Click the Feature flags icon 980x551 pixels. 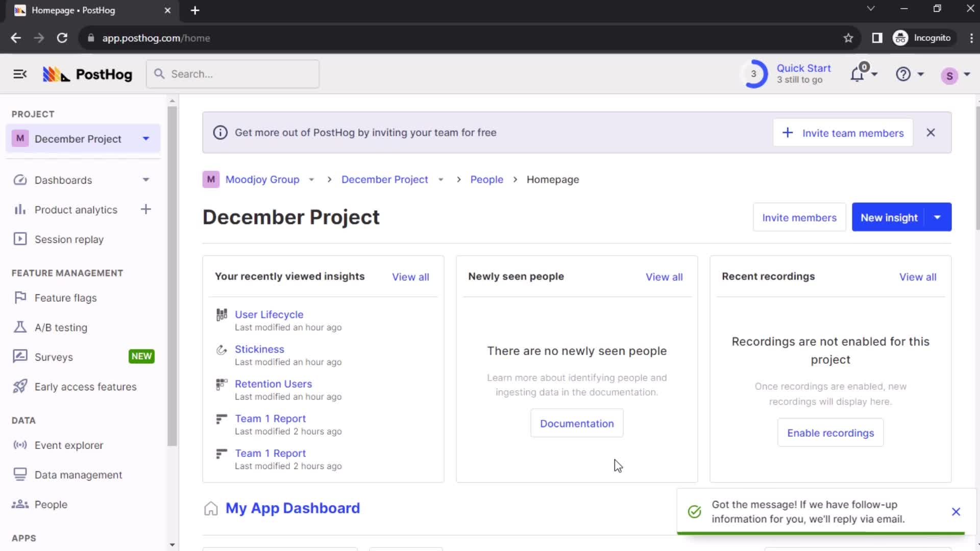18,297
